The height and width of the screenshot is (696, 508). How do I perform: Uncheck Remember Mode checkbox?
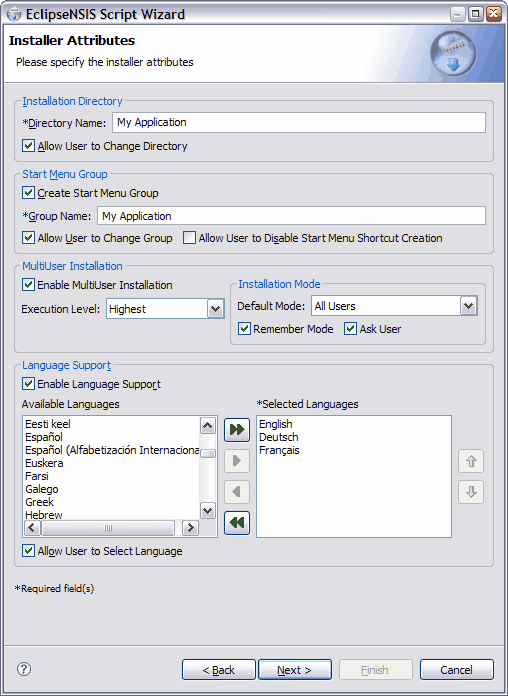pos(244,329)
